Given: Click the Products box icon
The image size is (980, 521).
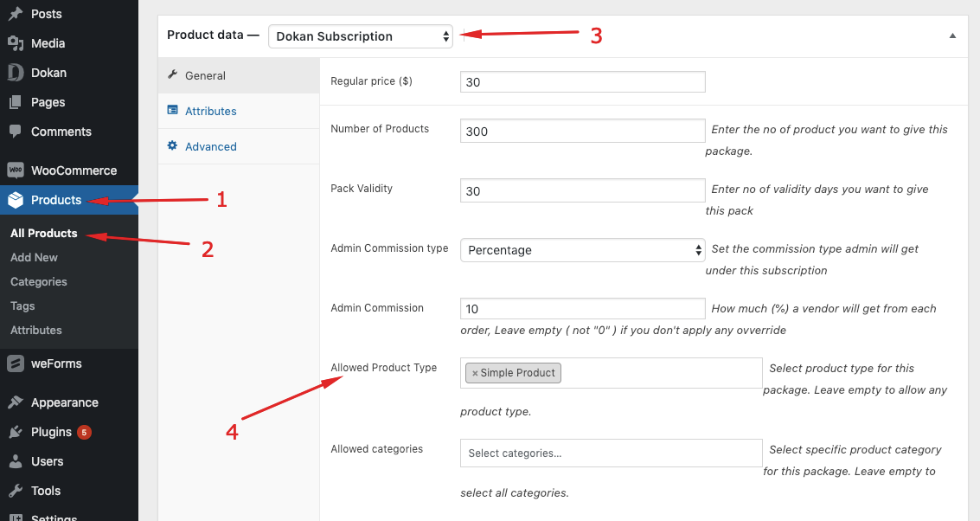Looking at the screenshot, I should 16,200.
